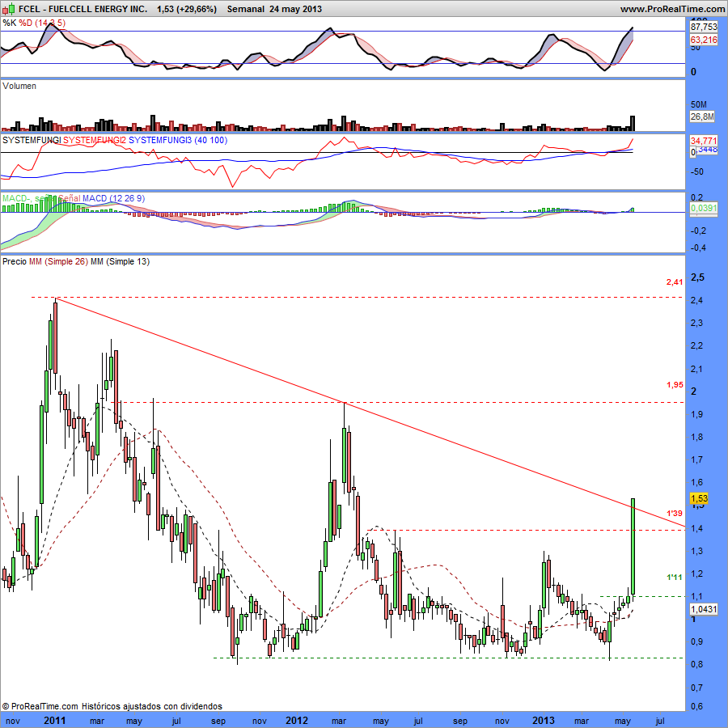The height and width of the screenshot is (728, 728).
Task: Click the MM (Simple 13) moving average label
Action: (x=121, y=261)
